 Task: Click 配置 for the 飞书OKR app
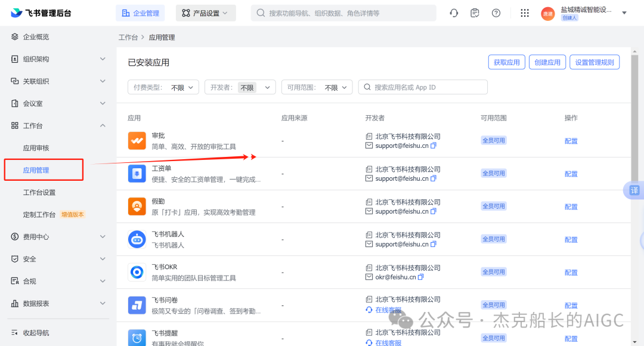click(571, 273)
